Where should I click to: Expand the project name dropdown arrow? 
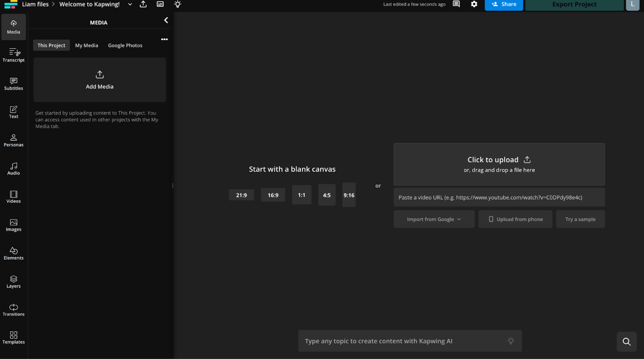click(130, 5)
